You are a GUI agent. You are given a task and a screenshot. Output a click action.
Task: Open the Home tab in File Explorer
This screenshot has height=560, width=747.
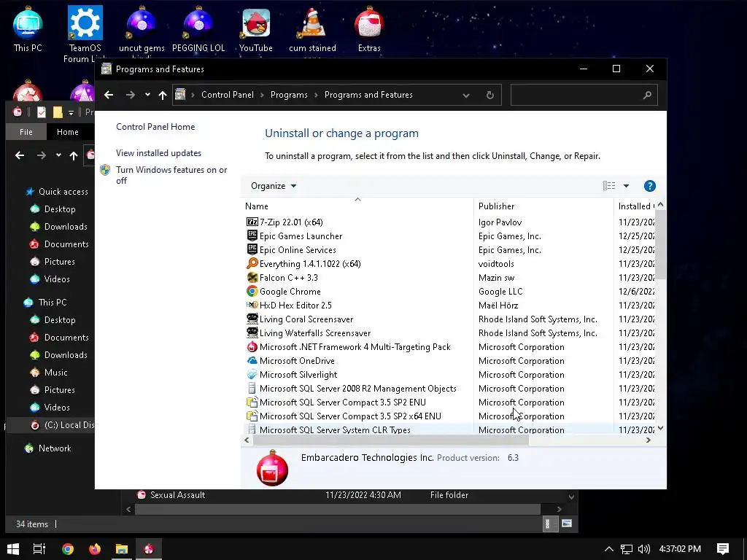click(x=68, y=132)
